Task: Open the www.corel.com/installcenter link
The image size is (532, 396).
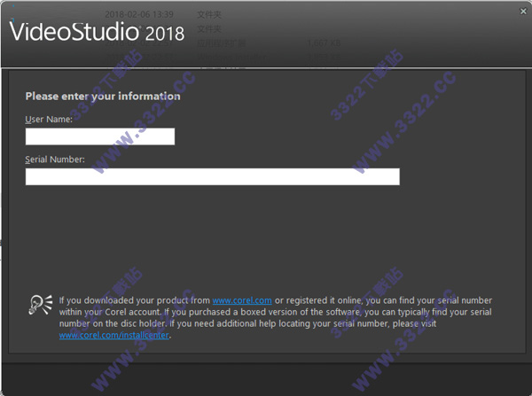Action: (113, 335)
